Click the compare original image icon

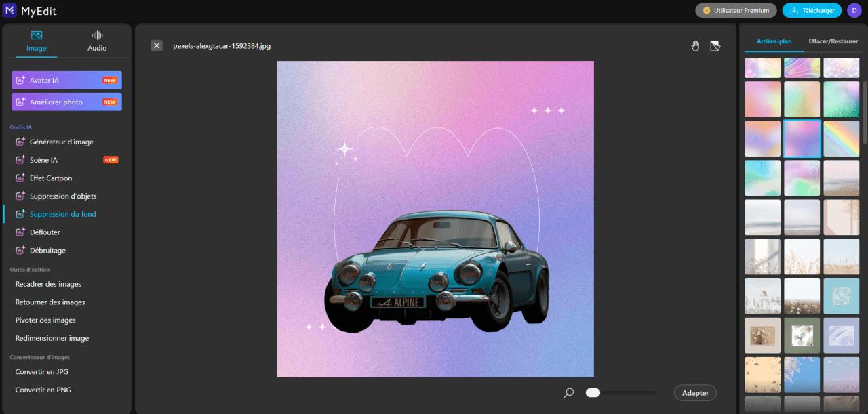click(x=715, y=45)
